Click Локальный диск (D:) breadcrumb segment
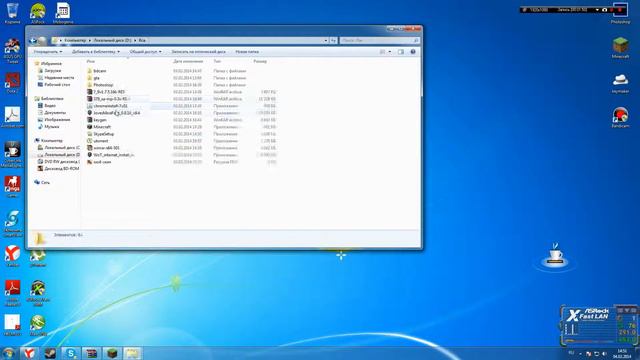640x360 pixels. click(112, 40)
